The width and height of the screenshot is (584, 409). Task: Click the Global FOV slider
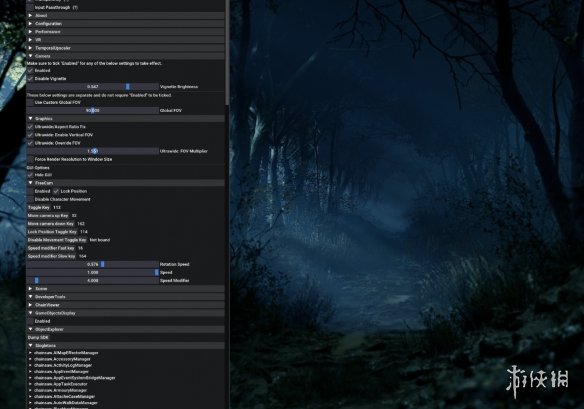coord(92,111)
